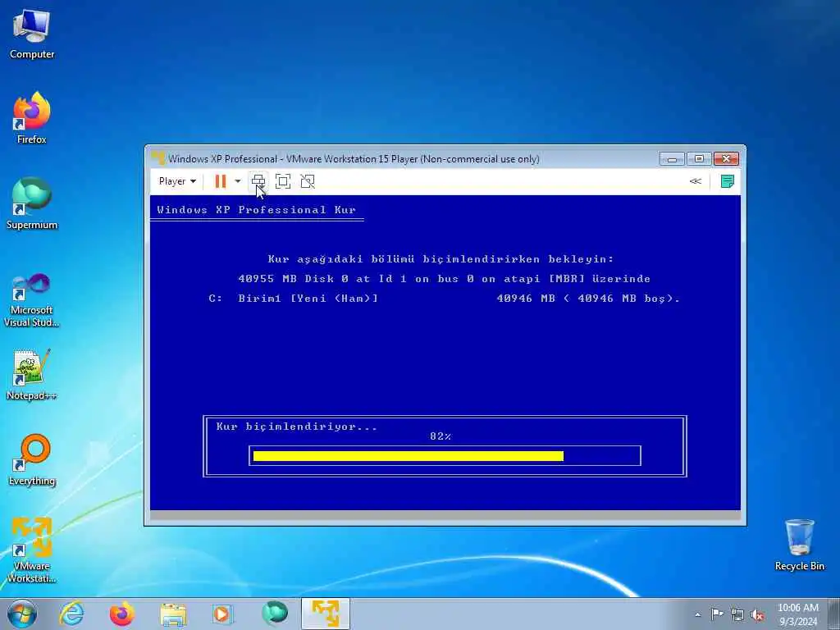Click the Show desktop strip at taskbar end
Screen dimensions: 840x630
tap(834, 614)
